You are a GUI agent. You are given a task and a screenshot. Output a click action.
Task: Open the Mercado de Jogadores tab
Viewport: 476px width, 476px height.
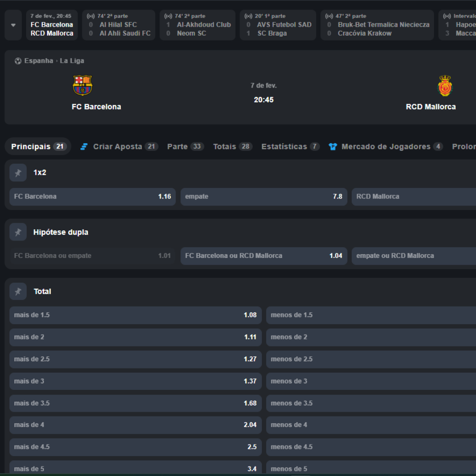click(x=386, y=147)
